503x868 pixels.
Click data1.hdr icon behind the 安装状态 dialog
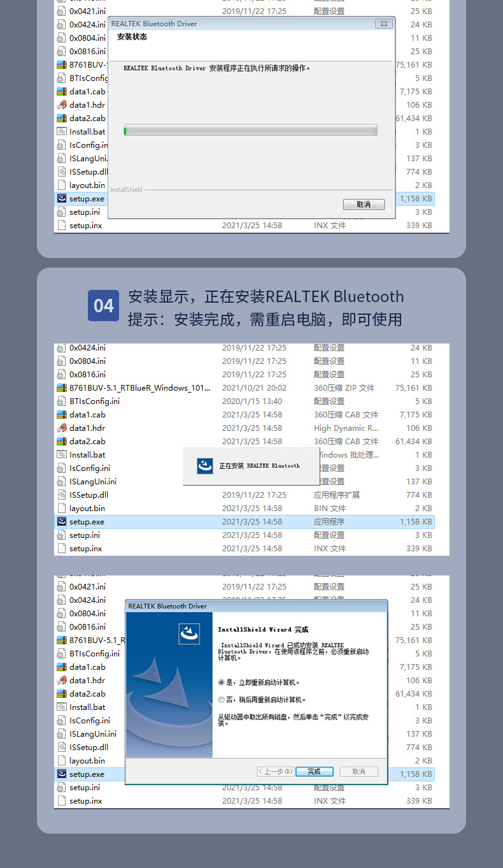[x=62, y=105]
